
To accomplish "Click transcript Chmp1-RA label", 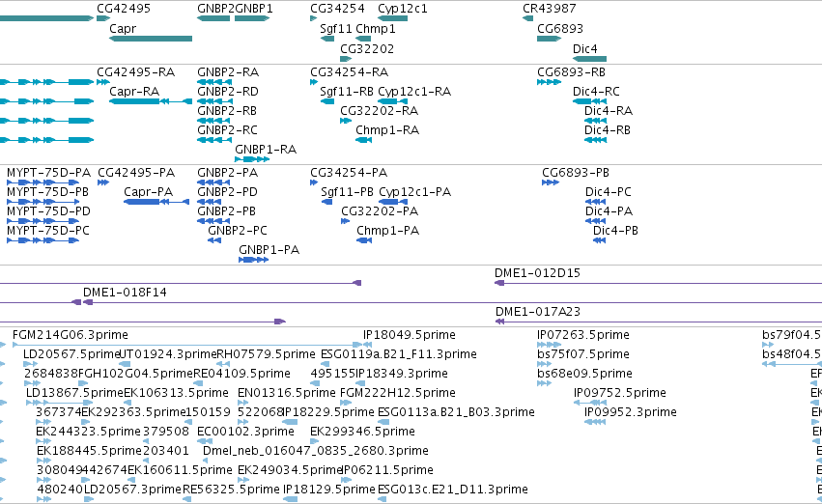I will 387,130.
